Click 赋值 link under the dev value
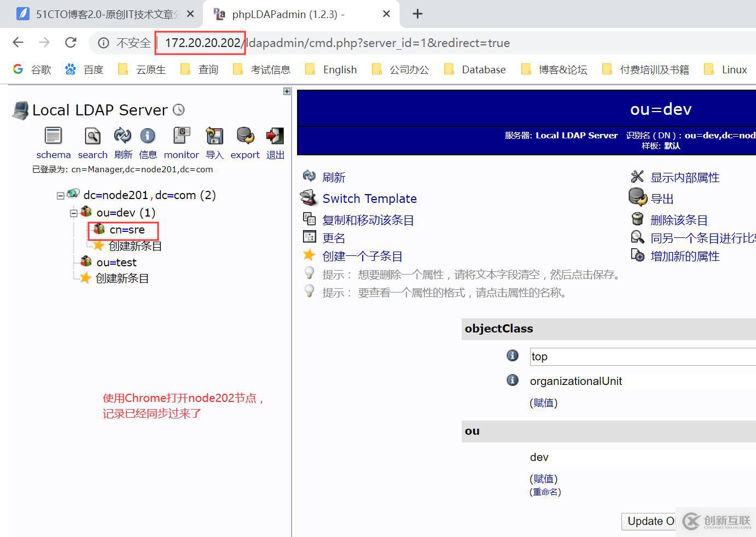 pos(544,478)
